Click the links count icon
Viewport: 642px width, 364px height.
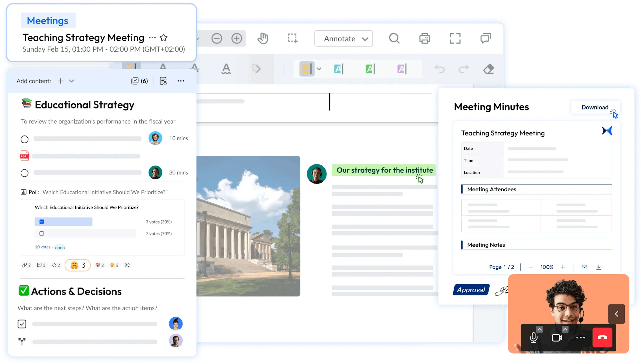(x=26, y=265)
